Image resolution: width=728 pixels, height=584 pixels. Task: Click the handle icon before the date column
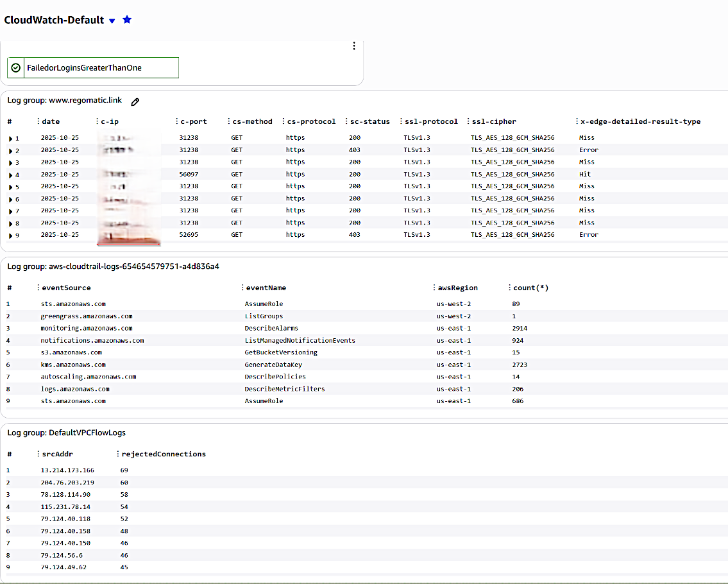click(x=38, y=121)
